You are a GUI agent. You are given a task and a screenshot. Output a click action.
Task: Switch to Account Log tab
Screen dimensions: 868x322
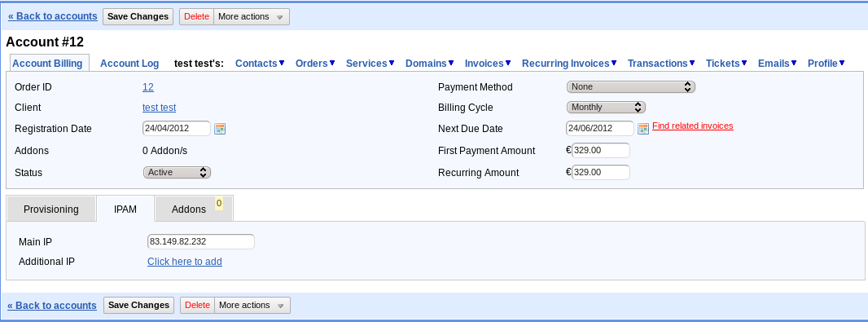coord(129,64)
